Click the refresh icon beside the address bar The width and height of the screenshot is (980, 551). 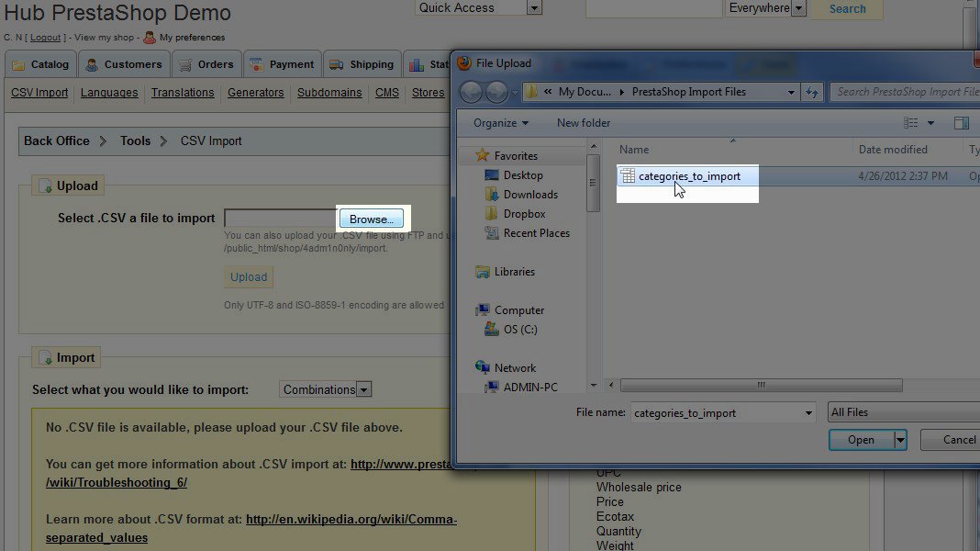point(811,92)
